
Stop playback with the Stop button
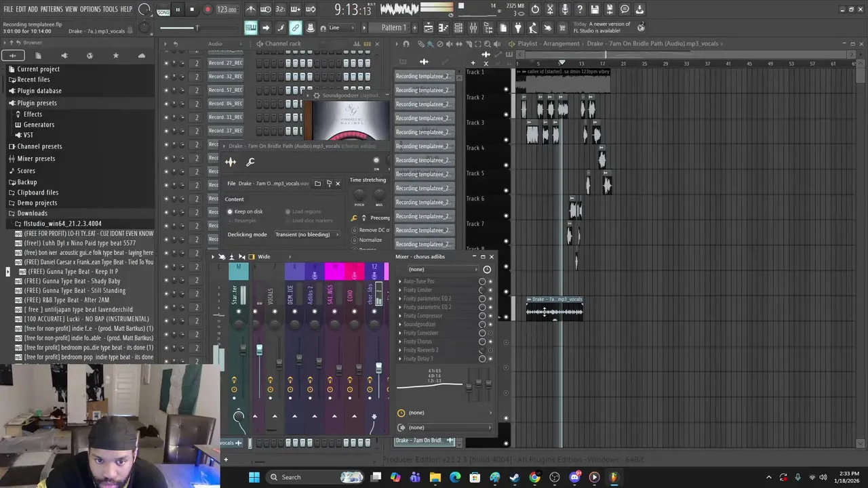pyautogui.click(x=192, y=9)
